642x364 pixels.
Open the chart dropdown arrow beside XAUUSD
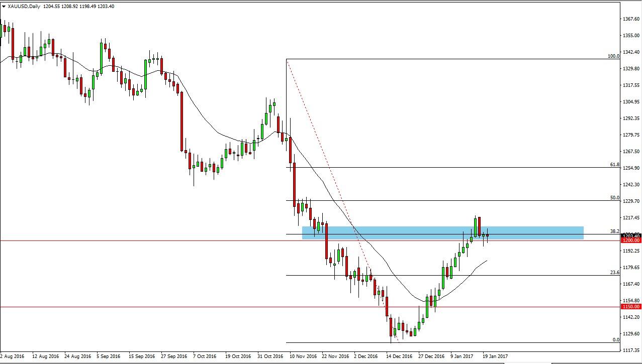(x=4, y=7)
